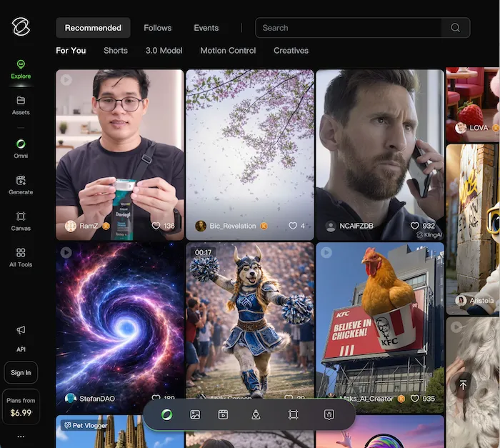Click the Sign In button
The height and width of the screenshot is (448, 500).
pyautogui.click(x=21, y=372)
